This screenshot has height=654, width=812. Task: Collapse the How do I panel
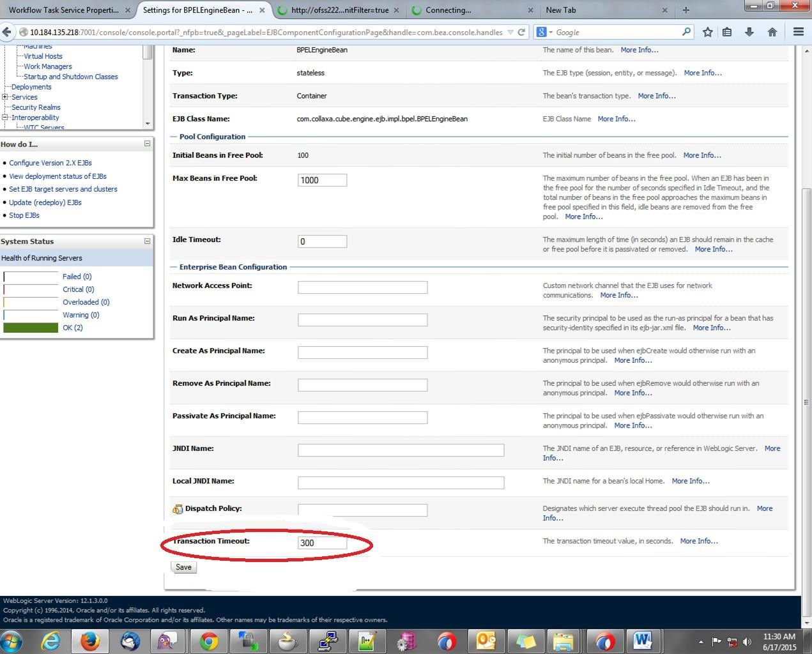147,144
